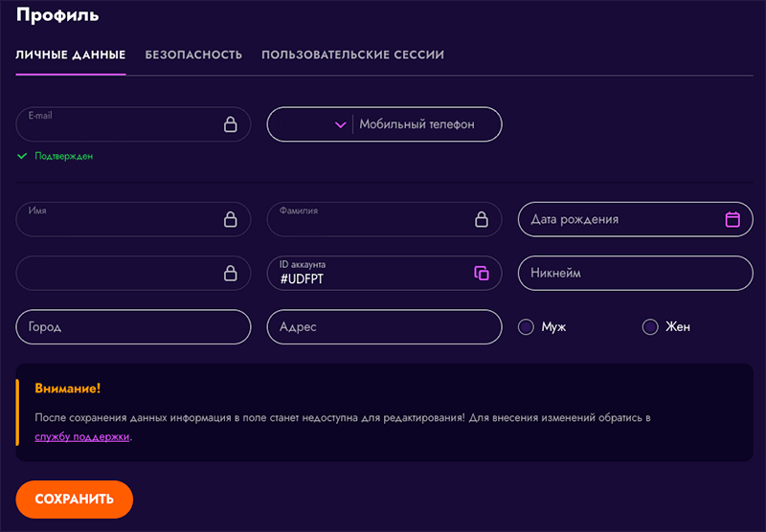The width and height of the screenshot is (766, 532).
Task: Select the Жен gender radio button
Action: point(650,327)
